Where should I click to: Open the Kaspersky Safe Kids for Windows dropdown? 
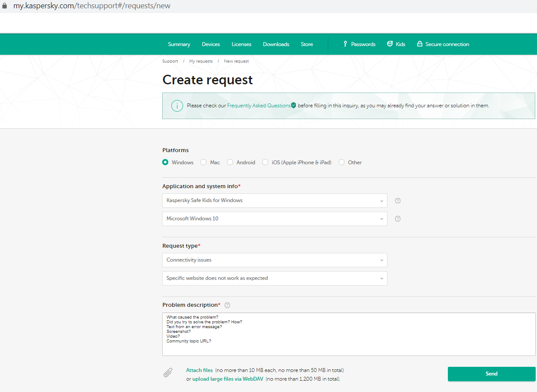[275, 201]
